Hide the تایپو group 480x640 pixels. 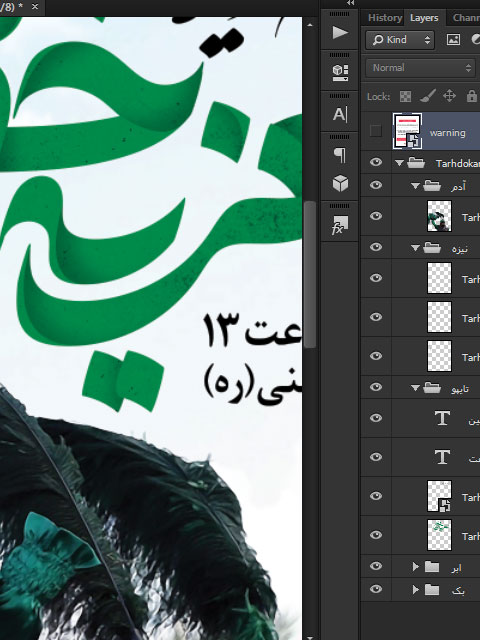click(x=376, y=387)
